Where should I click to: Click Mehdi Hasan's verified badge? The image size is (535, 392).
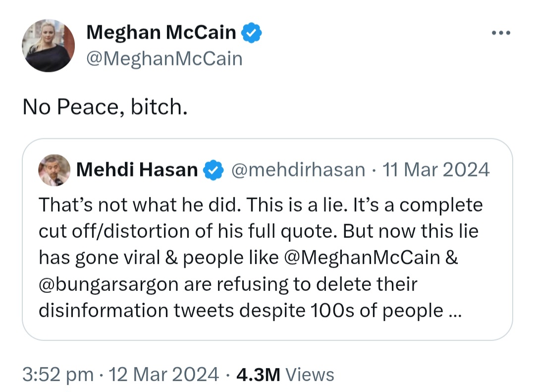[213, 169]
